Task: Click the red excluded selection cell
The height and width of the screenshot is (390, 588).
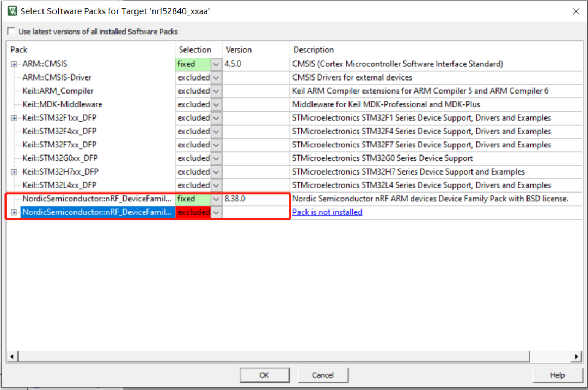Action: point(193,213)
